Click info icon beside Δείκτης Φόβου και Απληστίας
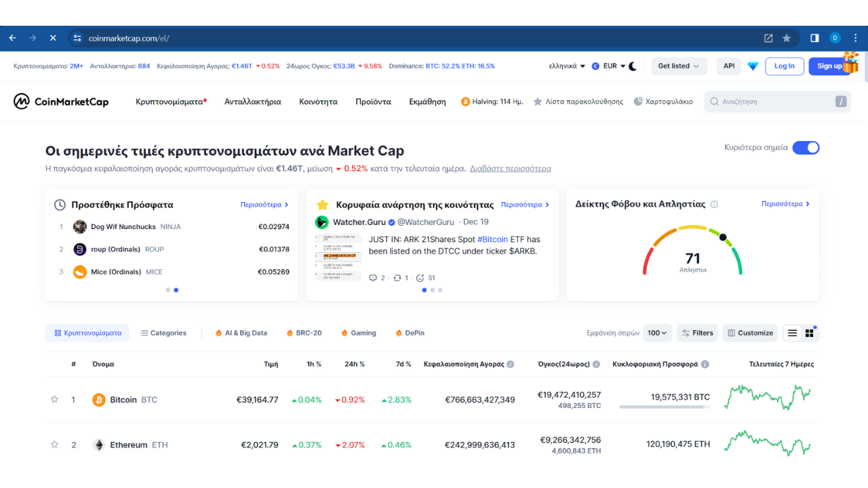 tap(714, 204)
